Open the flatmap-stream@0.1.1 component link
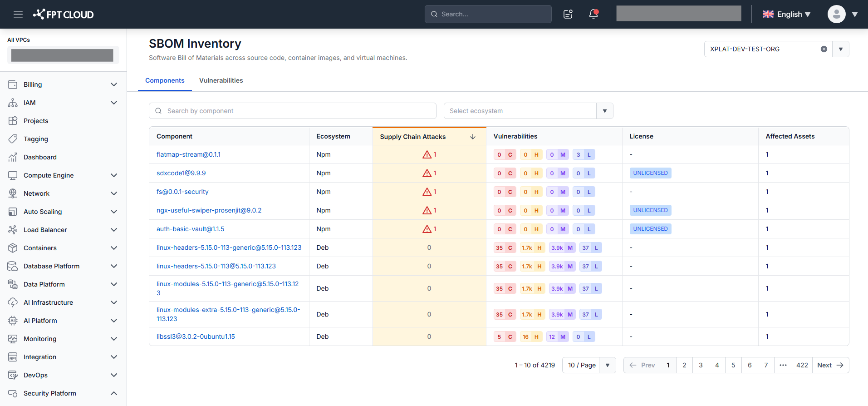Image resolution: width=868 pixels, height=406 pixels. point(188,154)
